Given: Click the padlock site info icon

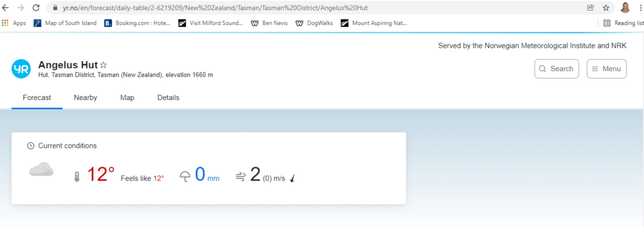Looking at the screenshot, I should (55, 8).
